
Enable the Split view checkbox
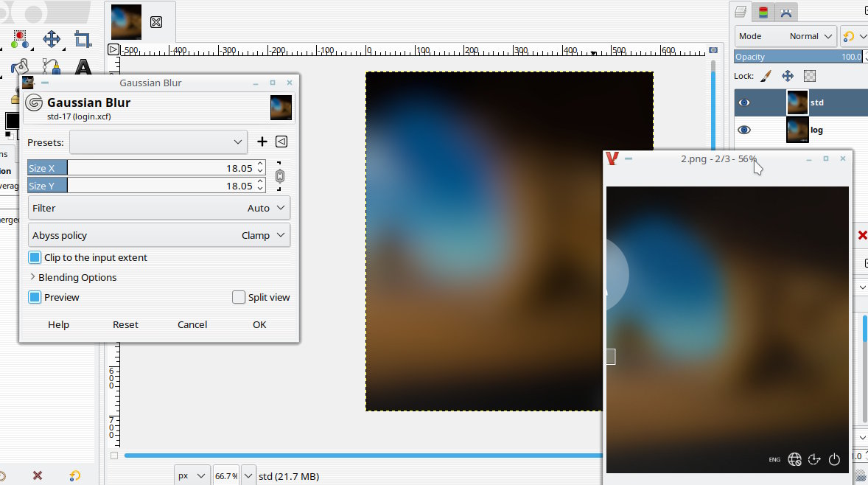click(239, 297)
